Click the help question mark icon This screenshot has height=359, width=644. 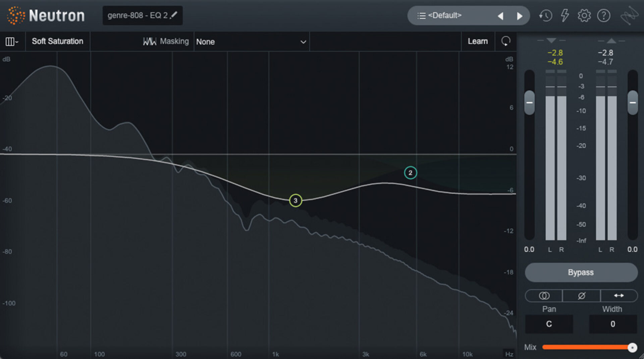604,15
